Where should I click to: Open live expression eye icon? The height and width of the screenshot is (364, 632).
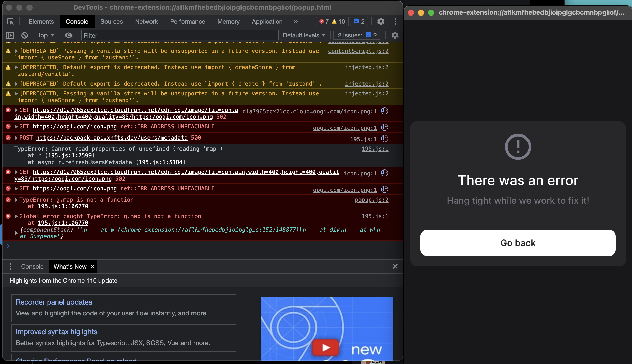pos(68,35)
